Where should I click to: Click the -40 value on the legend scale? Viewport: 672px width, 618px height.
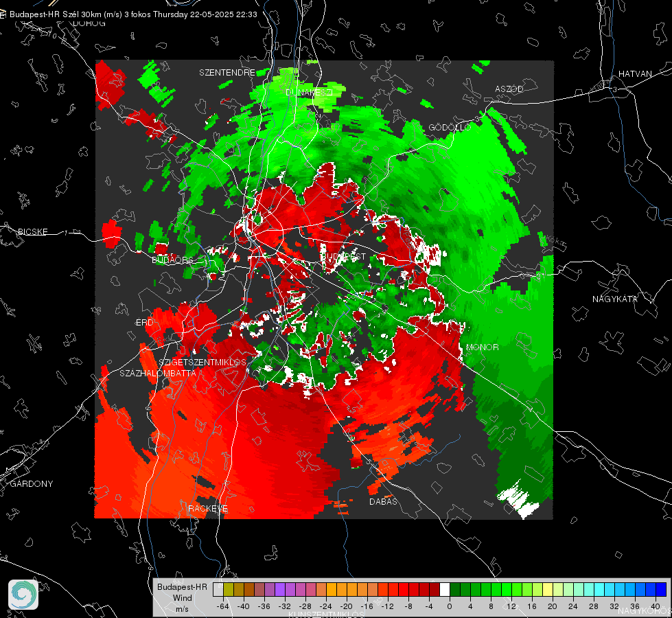244,606
